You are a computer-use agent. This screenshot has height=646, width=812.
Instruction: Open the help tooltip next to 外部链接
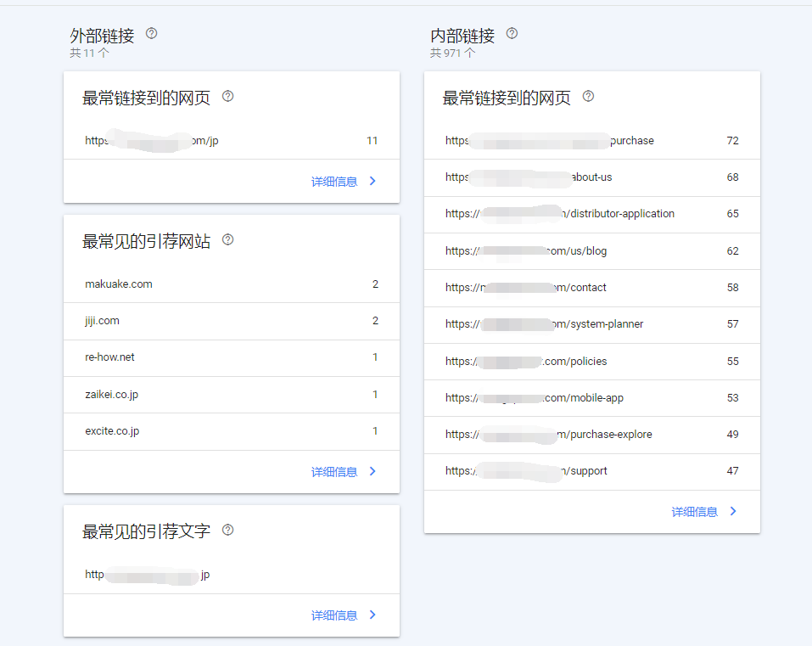click(151, 33)
